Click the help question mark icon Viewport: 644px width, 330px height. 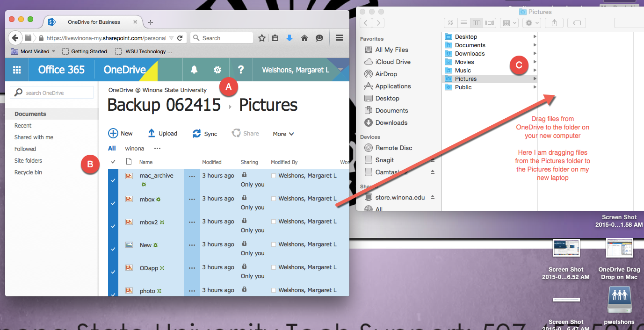pyautogui.click(x=241, y=70)
